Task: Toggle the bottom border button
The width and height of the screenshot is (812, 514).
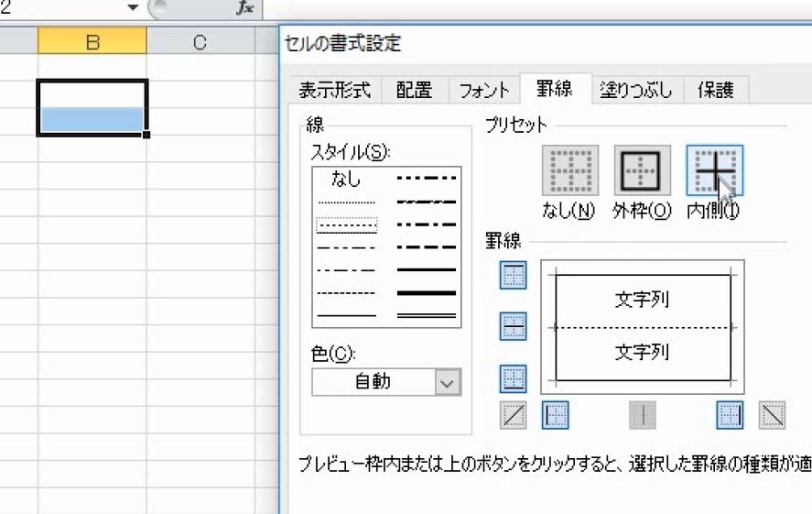Action: [x=514, y=378]
